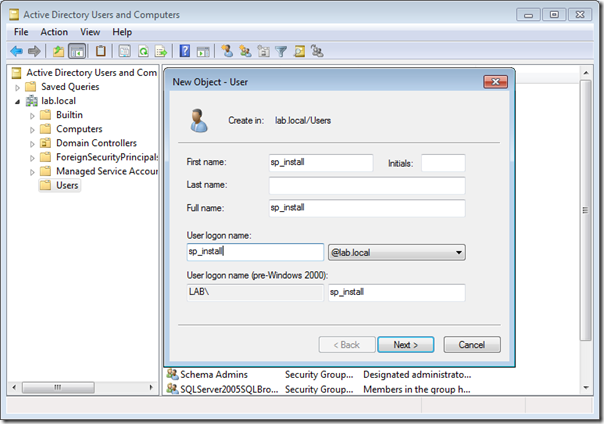The width and height of the screenshot is (604, 424).
Task: Open the File menu
Action: tap(21, 32)
